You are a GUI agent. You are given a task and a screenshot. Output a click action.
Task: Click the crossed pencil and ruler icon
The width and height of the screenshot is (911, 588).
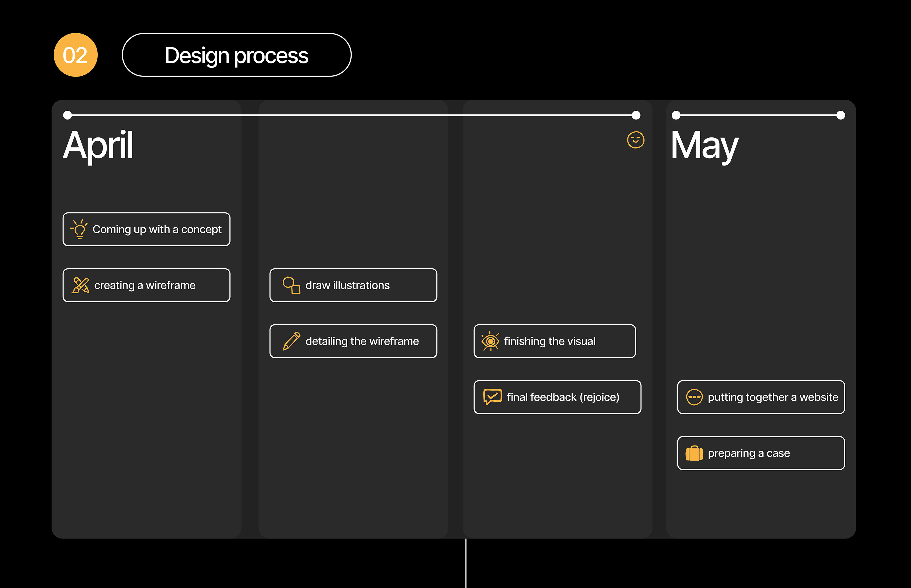[80, 285]
